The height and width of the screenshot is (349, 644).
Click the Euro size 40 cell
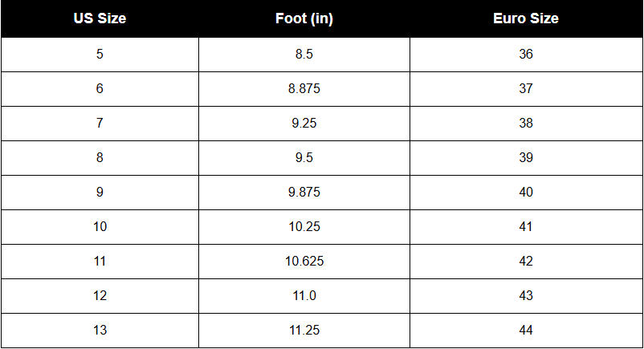(526, 193)
